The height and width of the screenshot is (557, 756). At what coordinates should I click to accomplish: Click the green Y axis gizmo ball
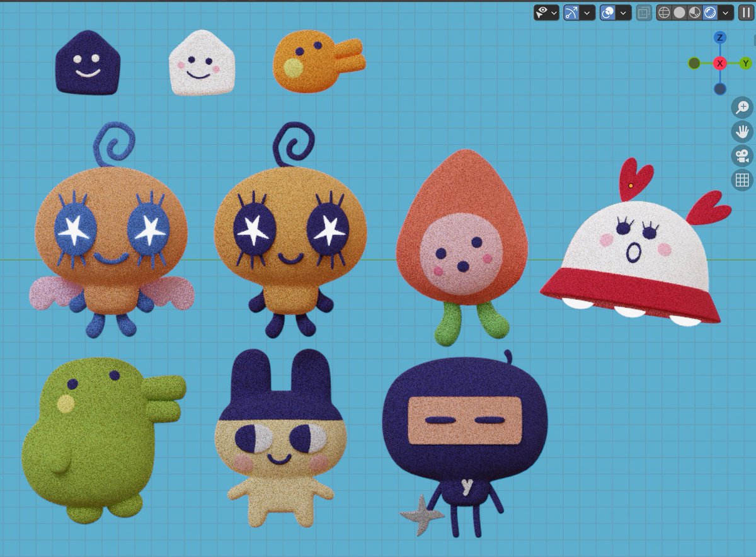tap(746, 63)
